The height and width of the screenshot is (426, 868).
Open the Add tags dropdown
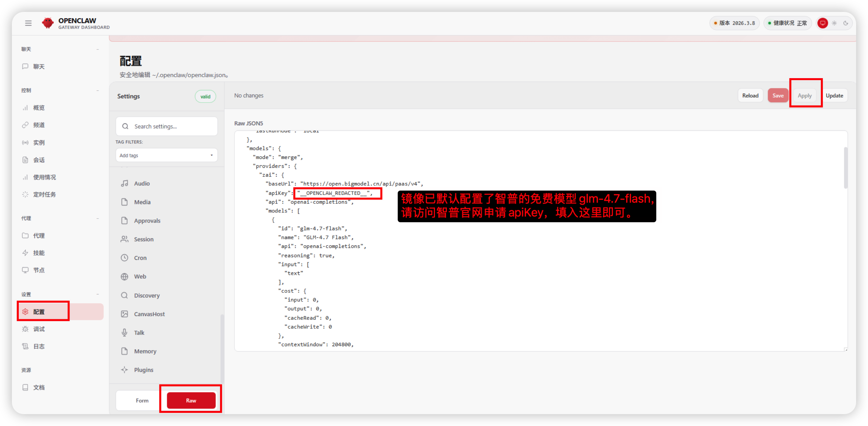point(167,155)
